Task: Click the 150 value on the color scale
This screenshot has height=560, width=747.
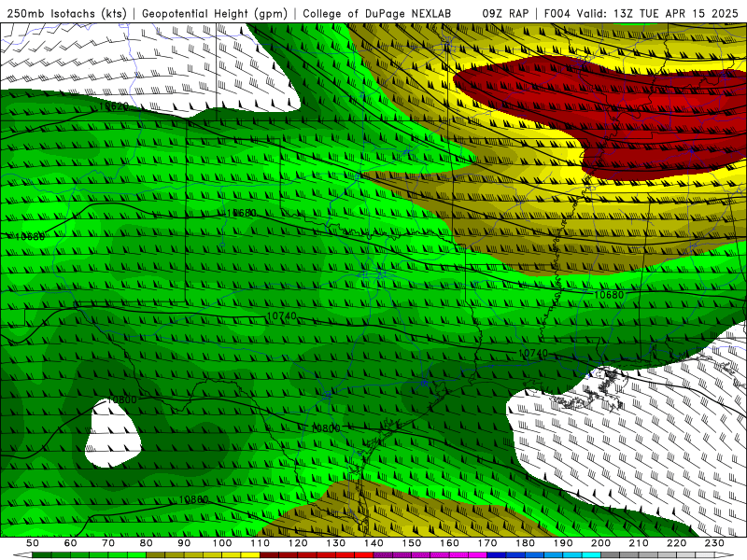Action: click(412, 543)
